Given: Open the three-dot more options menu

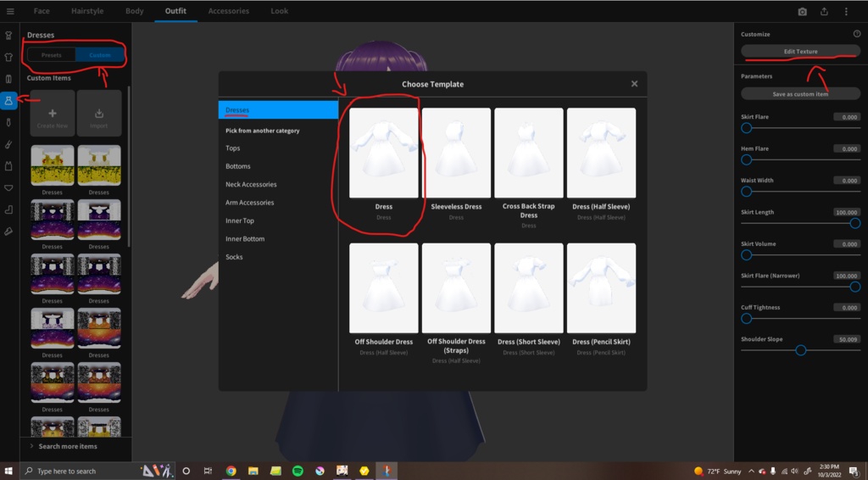Looking at the screenshot, I should click(846, 12).
